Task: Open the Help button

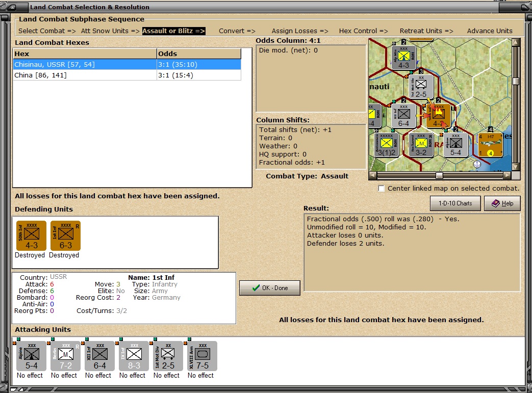Action: pyautogui.click(x=502, y=203)
